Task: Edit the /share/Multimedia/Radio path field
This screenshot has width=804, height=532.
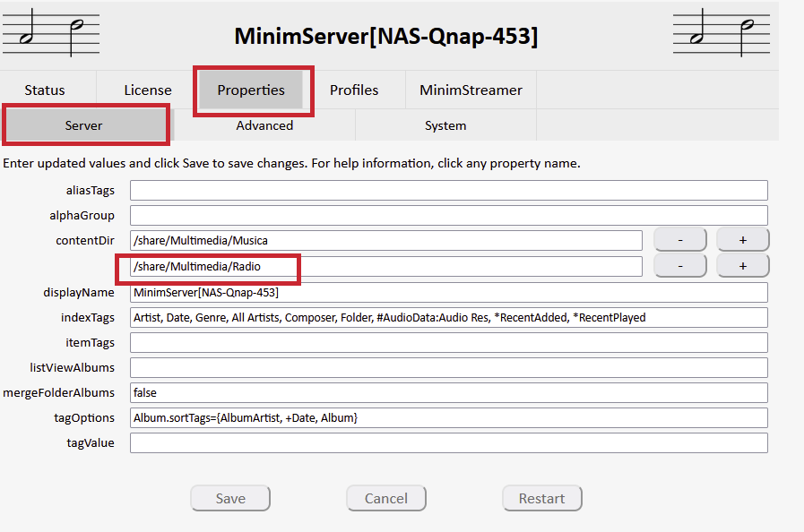Action: [x=386, y=267]
